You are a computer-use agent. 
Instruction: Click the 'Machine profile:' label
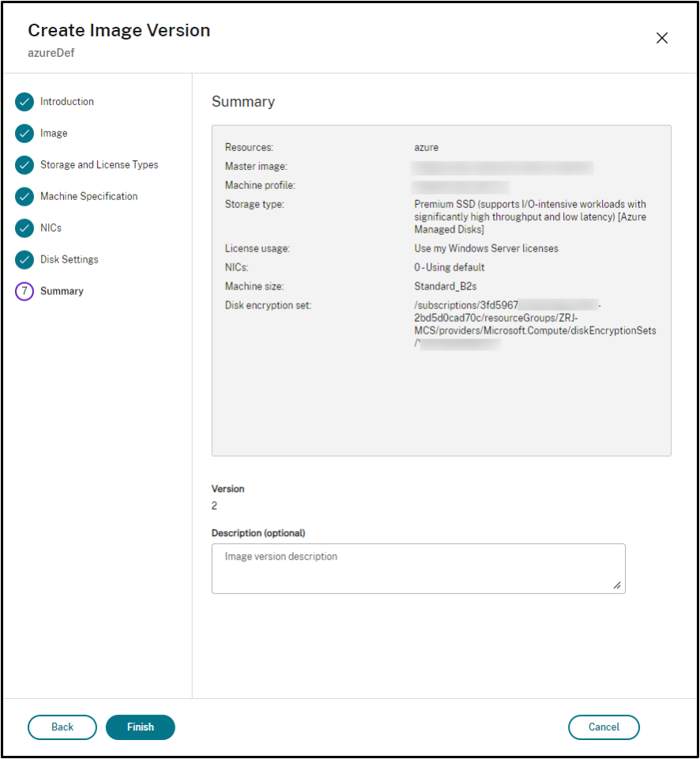point(260,185)
